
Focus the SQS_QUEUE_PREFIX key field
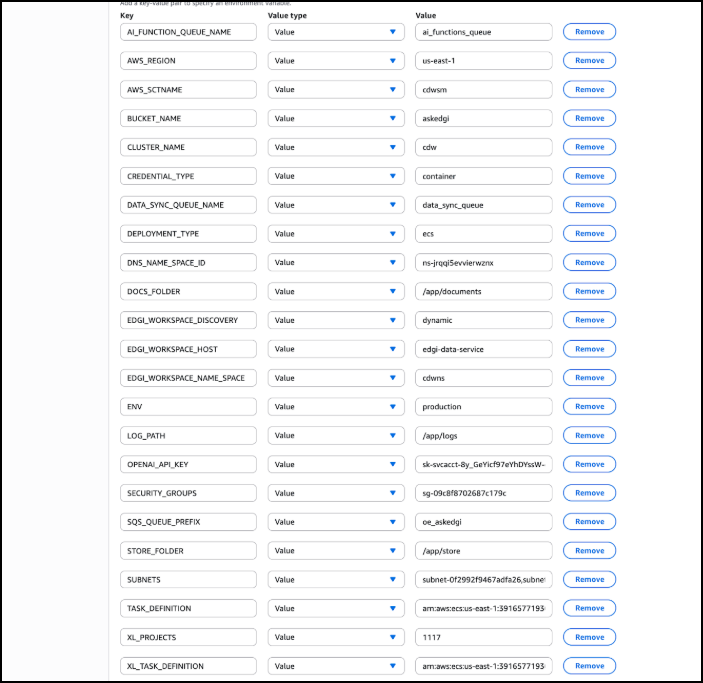[187, 522]
